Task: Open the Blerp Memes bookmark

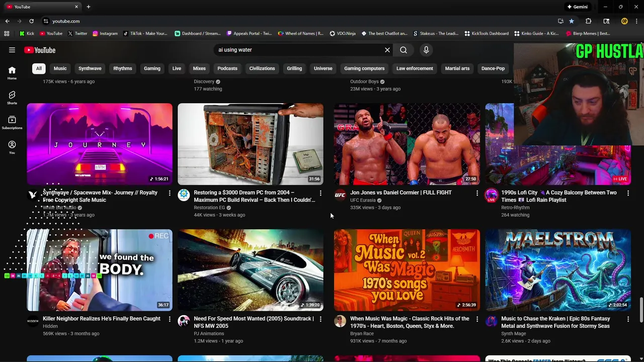Action: tap(588, 34)
